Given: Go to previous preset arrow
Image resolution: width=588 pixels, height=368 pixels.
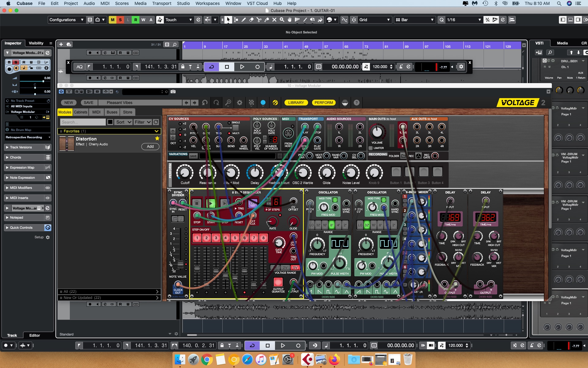Looking at the screenshot, I should (186, 103).
